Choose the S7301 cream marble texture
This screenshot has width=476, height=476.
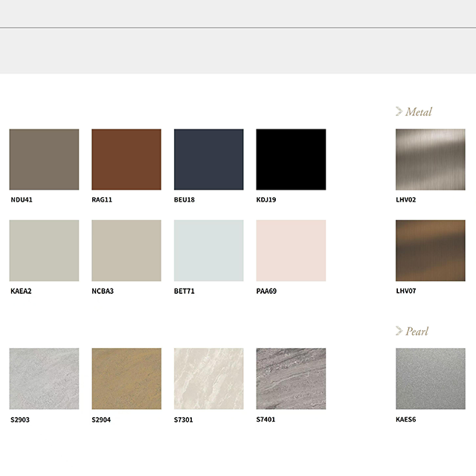pos(208,379)
